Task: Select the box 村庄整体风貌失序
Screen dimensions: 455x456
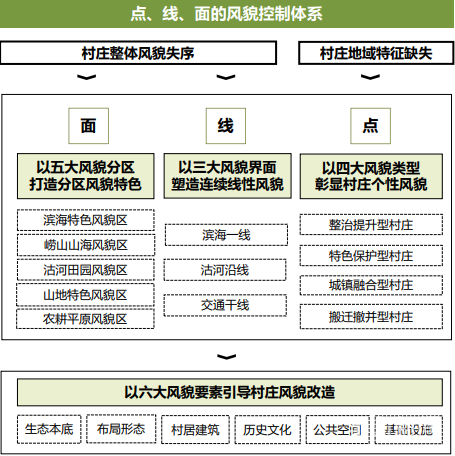Action: (x=138, y=53)
